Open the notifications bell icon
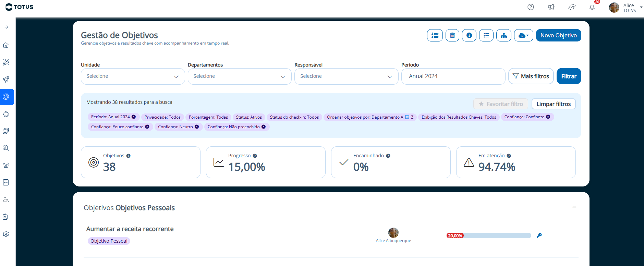This screenshot has height=266, width=644. [x=592, y=7]
